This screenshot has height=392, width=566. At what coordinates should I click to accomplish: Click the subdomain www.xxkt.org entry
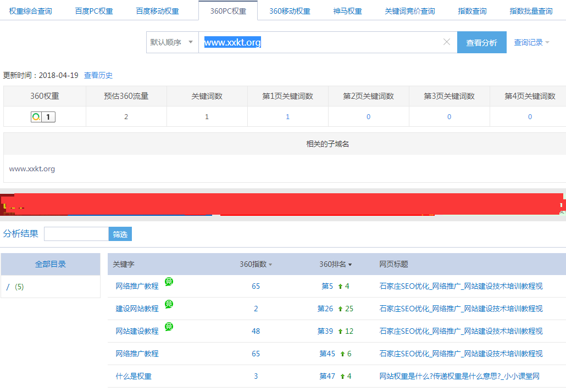click(x=32, y=169)
